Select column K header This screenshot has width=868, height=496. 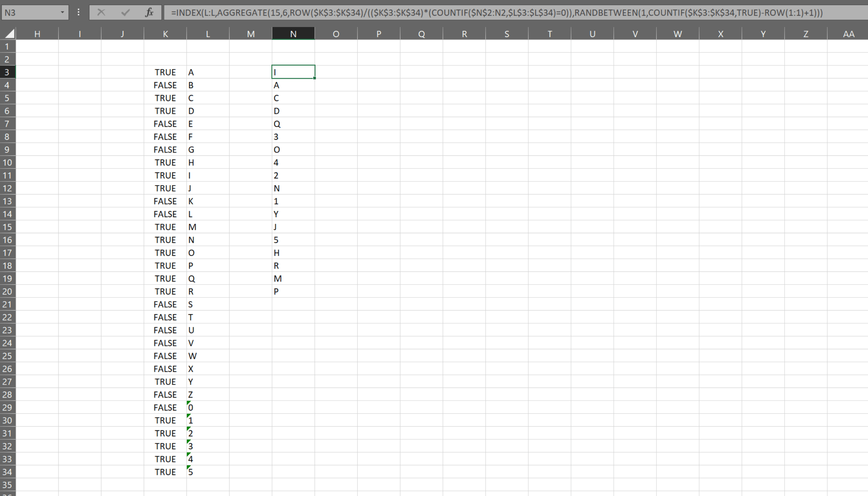(x=165, y=34)
